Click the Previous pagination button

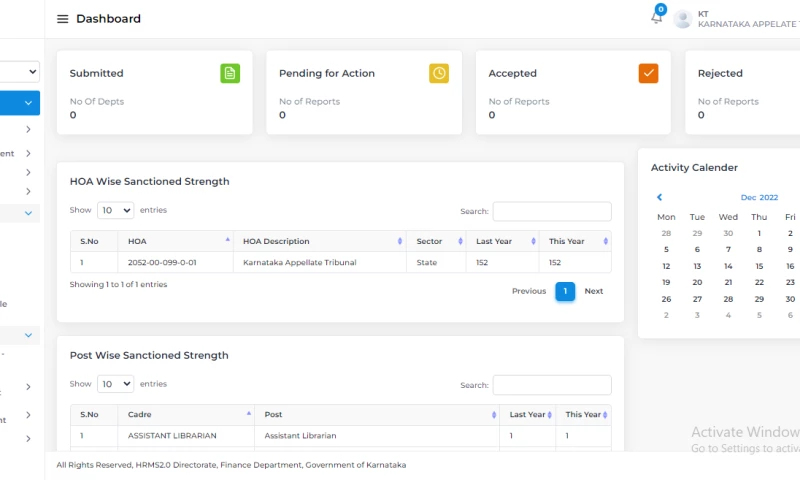528,291
